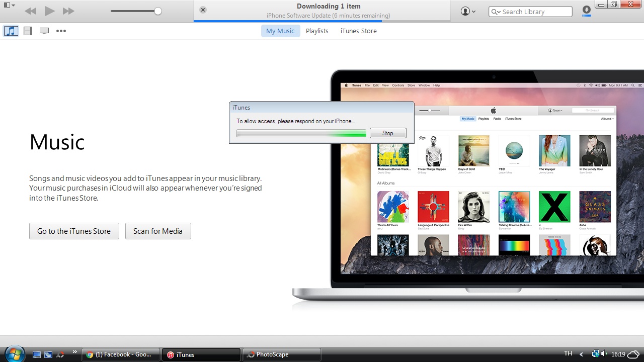Focus the Search Library field
Image resolution: width=644 pixels, height=362 pixels.
coord(530,12)
